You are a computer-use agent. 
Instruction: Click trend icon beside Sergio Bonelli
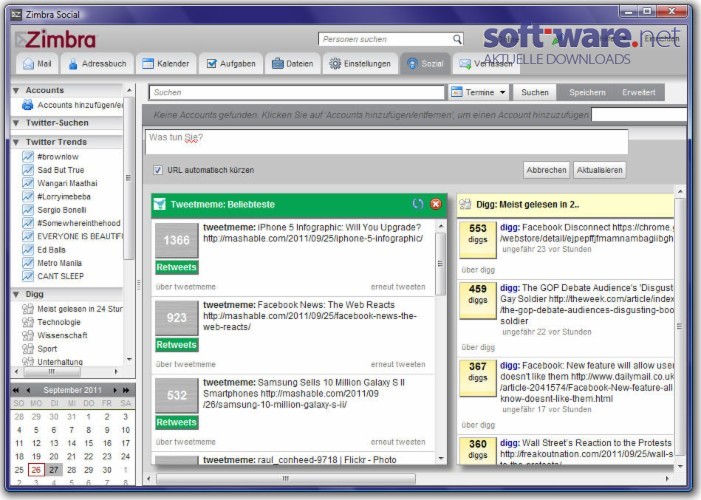point(28,210)
